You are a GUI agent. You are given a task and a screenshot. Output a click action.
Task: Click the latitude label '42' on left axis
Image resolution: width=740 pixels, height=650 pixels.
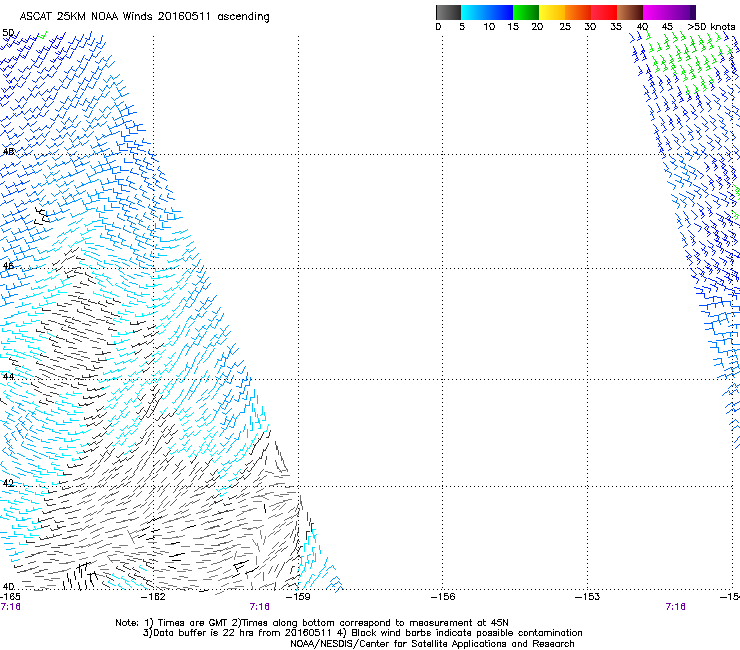[8, 483]
